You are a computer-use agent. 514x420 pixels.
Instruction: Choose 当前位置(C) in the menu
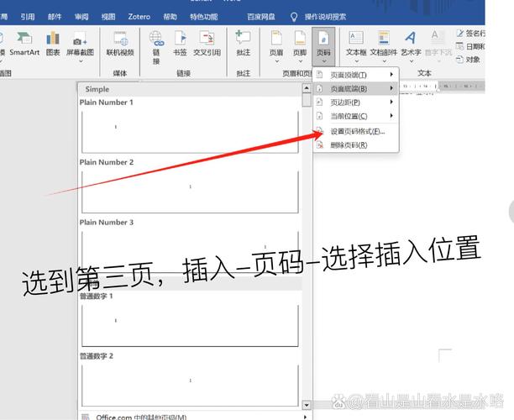356,116
